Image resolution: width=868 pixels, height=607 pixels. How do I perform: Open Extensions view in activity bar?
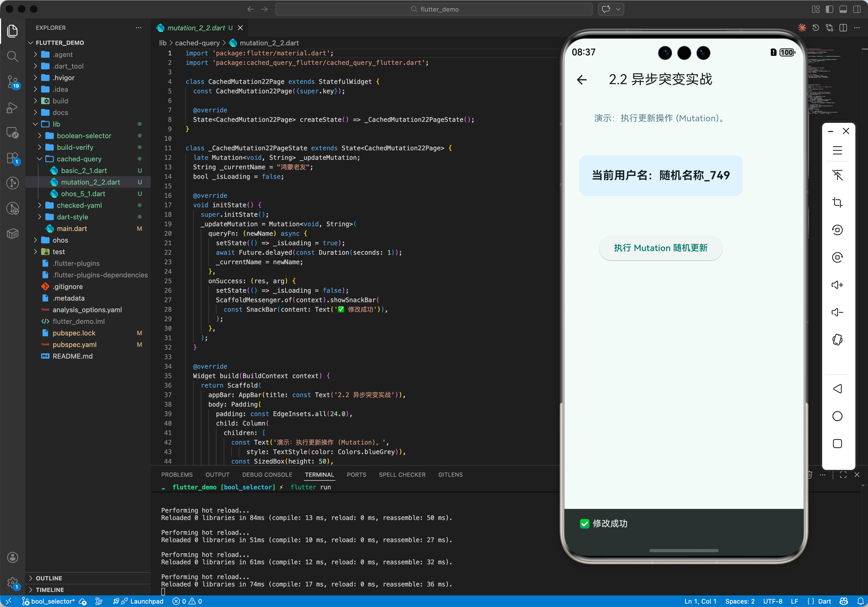click(x=12, y=158)
